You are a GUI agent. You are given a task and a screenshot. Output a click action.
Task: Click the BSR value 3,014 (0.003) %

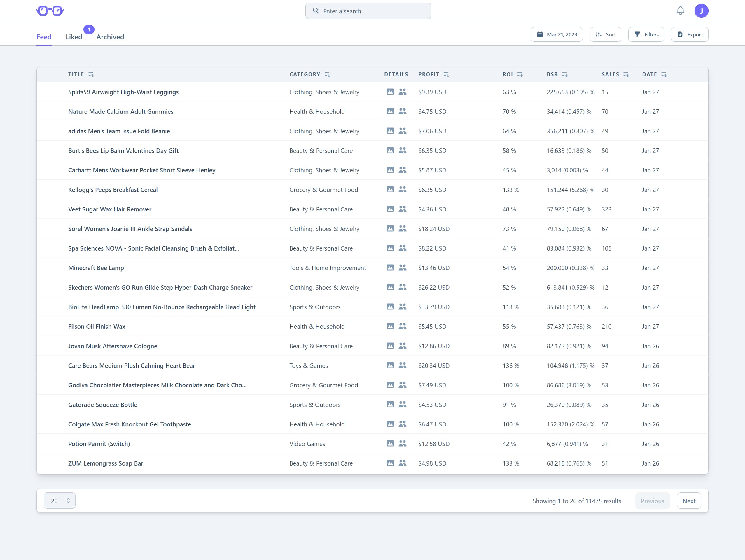coord(567,170)
